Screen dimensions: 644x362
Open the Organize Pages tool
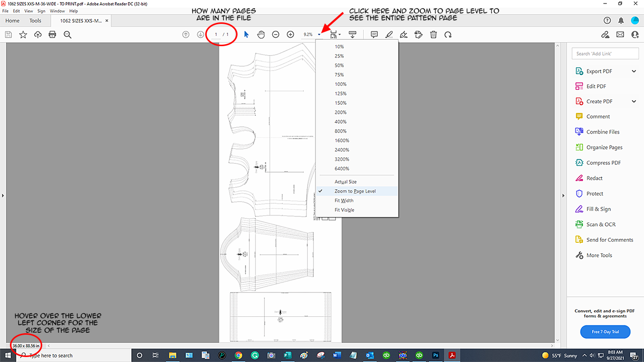(604, 147)
